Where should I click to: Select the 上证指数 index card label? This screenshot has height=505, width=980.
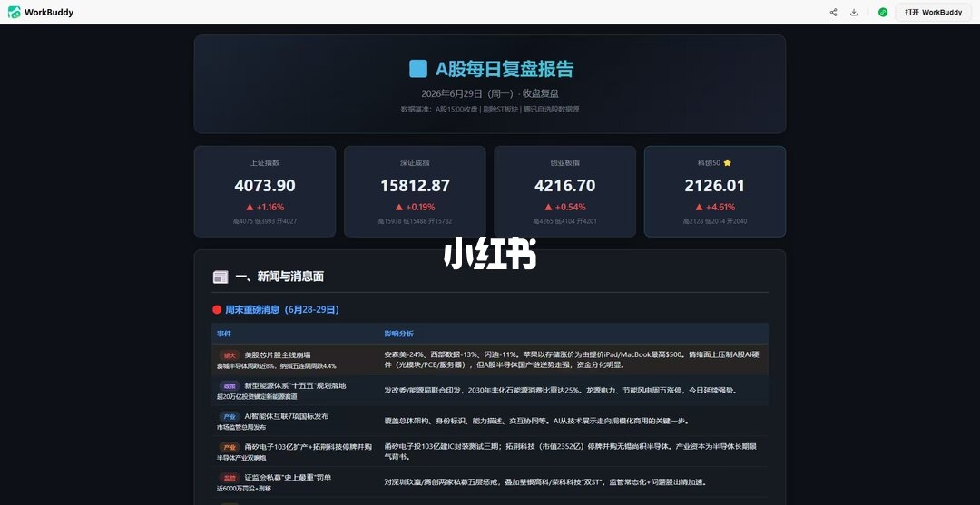coord(265,163)
